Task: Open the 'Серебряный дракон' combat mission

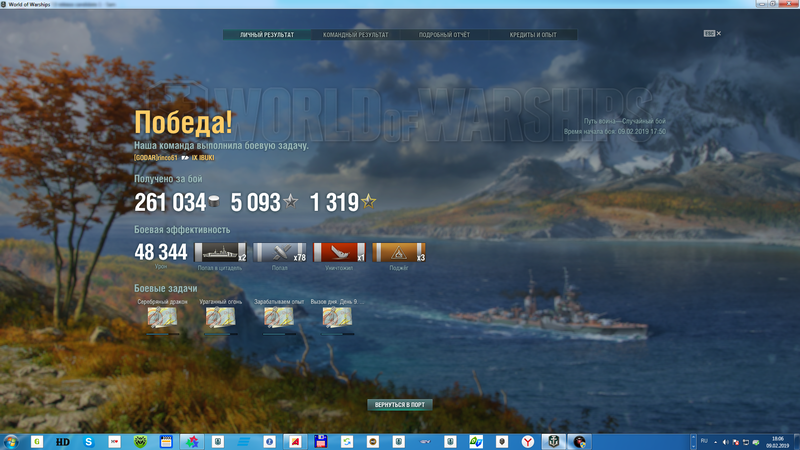Action: pos(162,317)
